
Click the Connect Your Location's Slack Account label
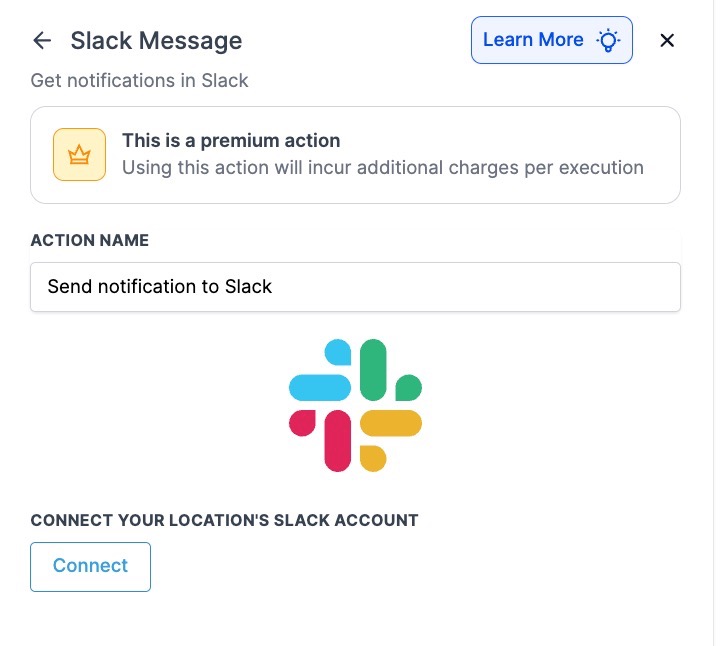click(x=224, y=520)
